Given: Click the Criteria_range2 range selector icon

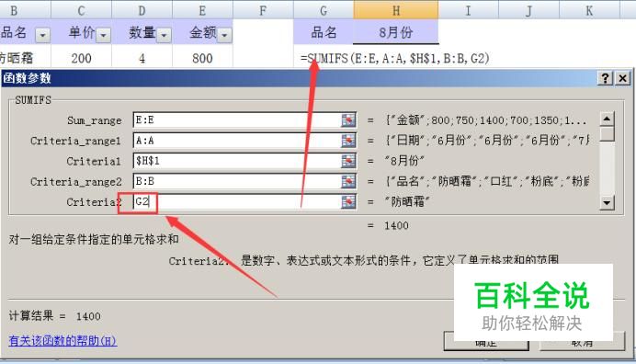Looking at the screenshot, I should coord(348,181).
